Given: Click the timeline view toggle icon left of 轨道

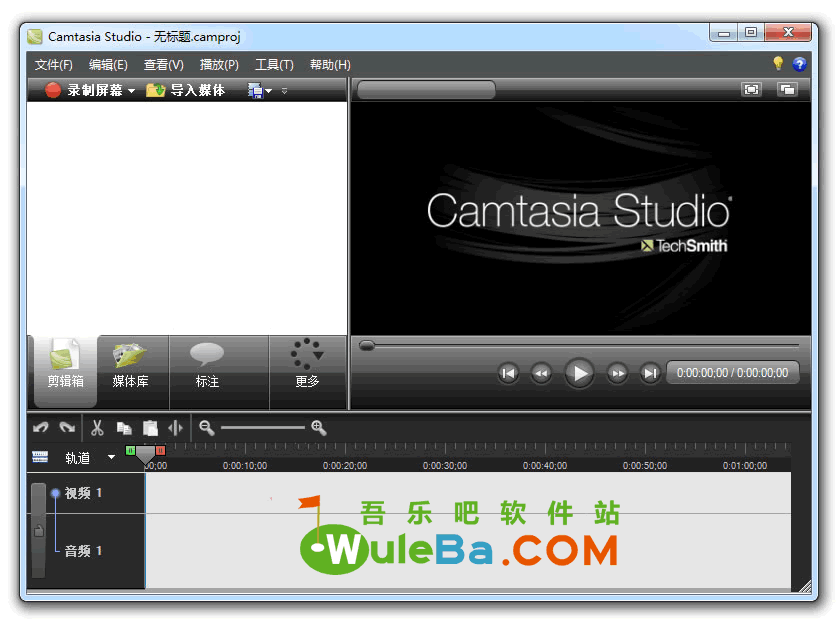Looking at the screenshot, I should tap(40, 457).
